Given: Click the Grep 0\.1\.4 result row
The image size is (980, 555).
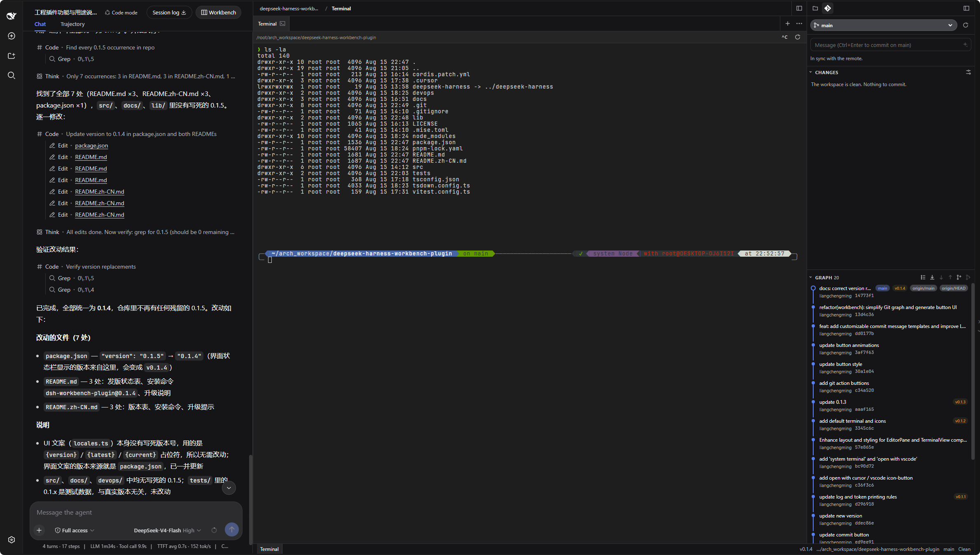Looking at the screenshot, I should [x=72, y=290].
